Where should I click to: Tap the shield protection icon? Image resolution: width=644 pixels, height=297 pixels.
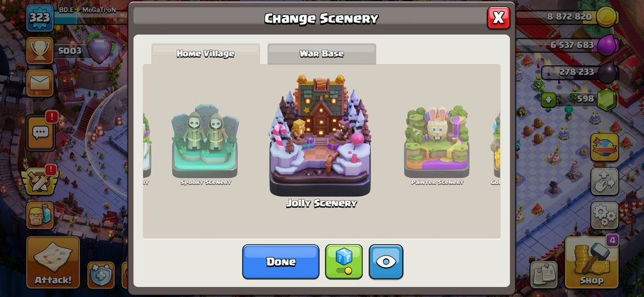click(101, 275)
